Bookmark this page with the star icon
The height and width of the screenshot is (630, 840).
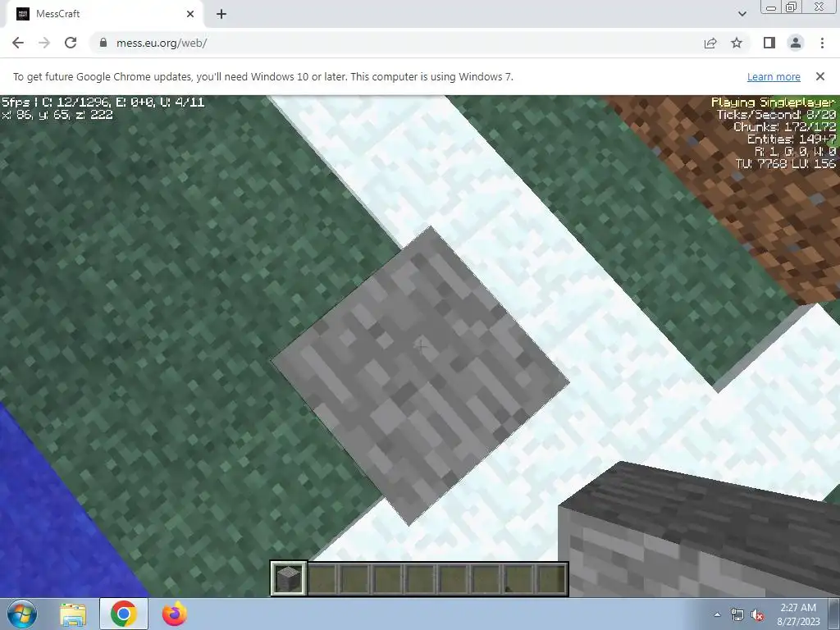(x=737, y=43)
